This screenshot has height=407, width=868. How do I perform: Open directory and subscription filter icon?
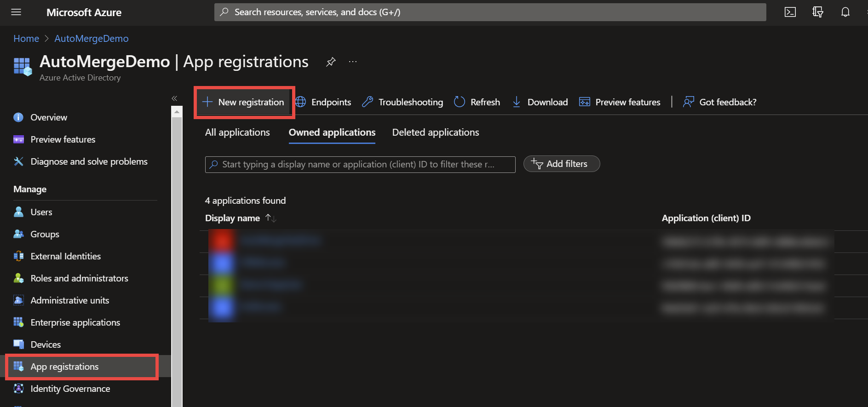[x=818, y=12]
